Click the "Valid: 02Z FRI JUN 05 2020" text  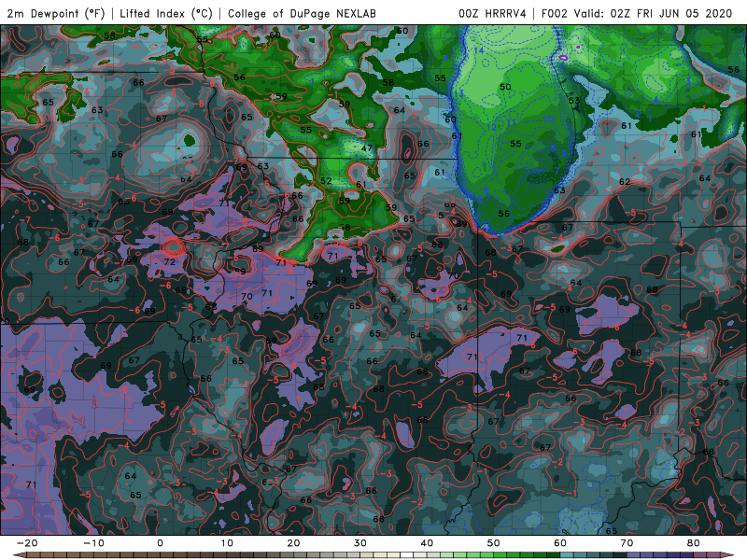(653, 13)
